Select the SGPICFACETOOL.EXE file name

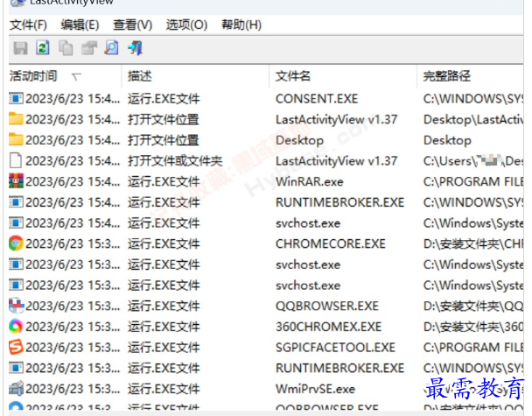pyautogui.click(x=335, y=348)
